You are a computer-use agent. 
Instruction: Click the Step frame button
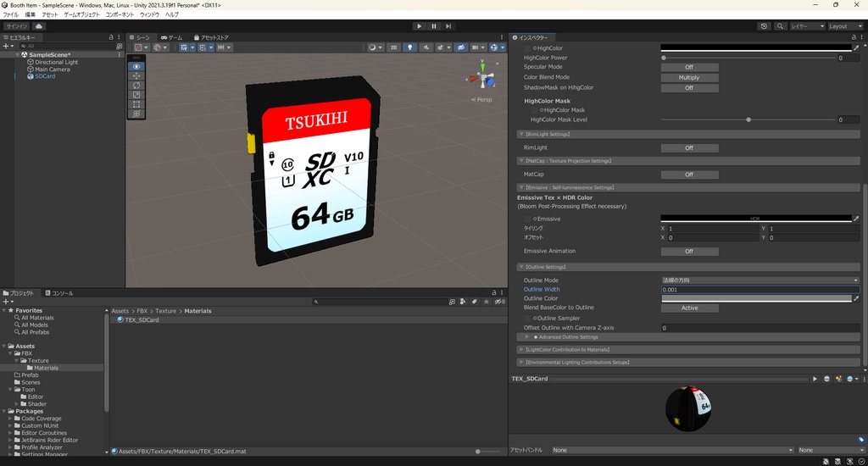[448, 26]
